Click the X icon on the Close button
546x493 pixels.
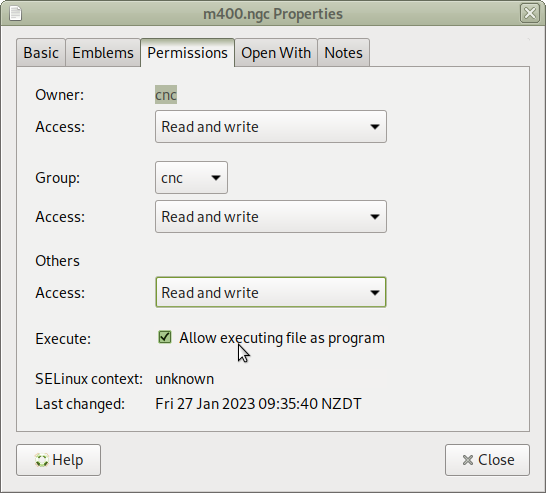point(468,460)
